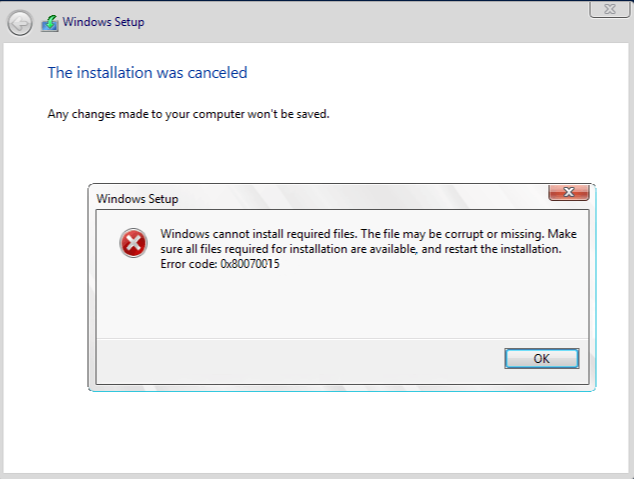The height and width of the screenshot is (479, 634).
Task: Close the main Windows Setup window
Action: point(602,9)
